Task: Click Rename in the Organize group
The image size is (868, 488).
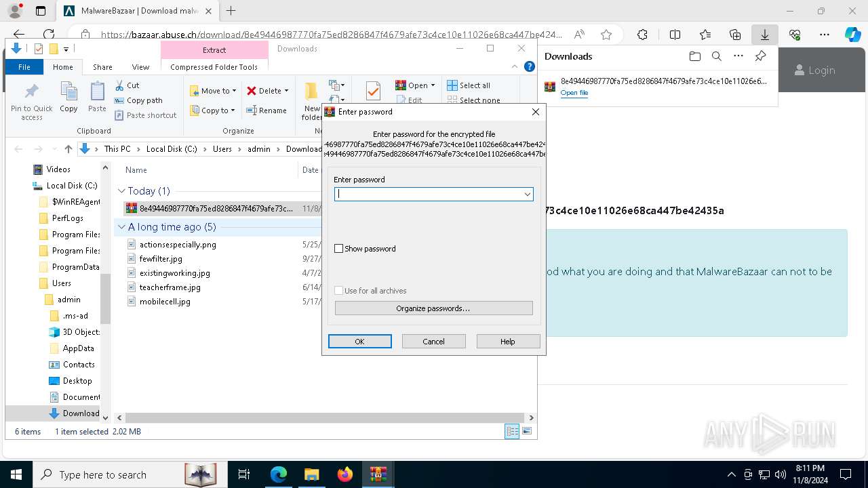Action: (x=266, y=110)
